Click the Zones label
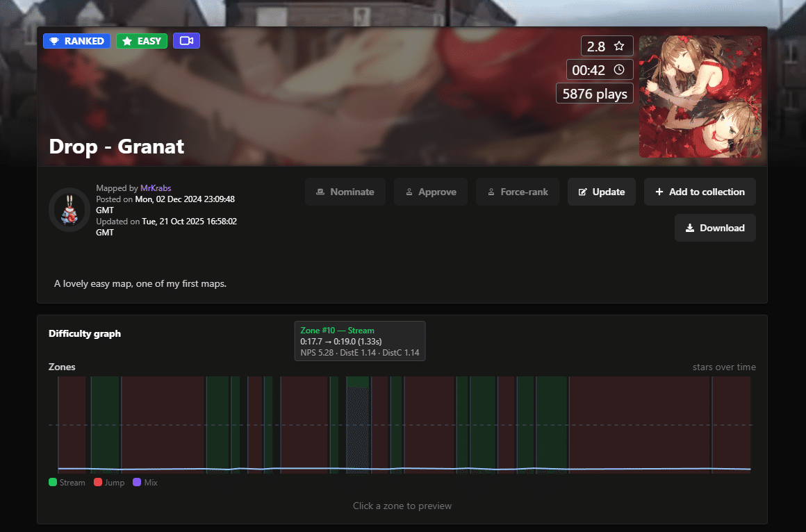The width and height of the screenshot is (806, 532). pos(62,367)
